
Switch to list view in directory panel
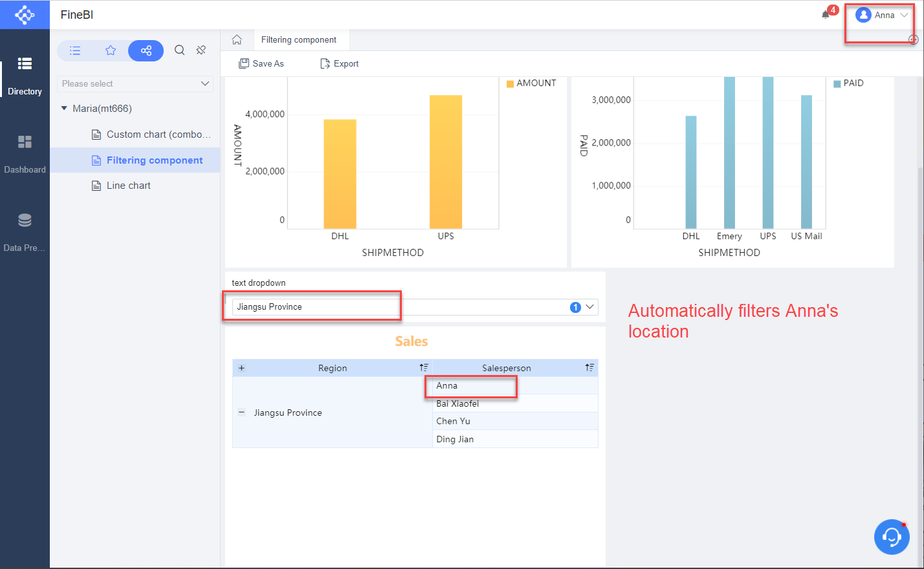(75, 50)
